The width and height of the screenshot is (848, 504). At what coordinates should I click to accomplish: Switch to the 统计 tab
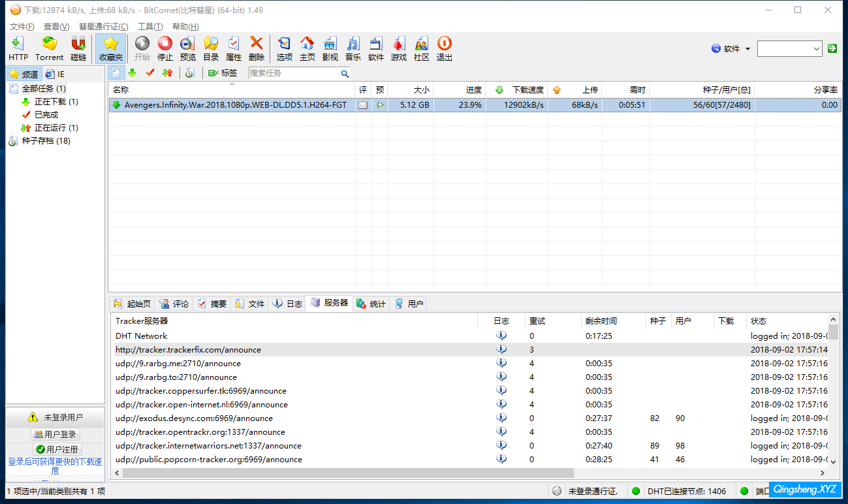[371, 304]
